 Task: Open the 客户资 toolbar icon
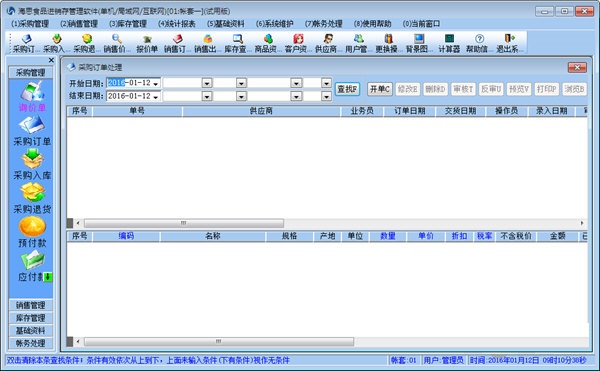coord(297,43)
